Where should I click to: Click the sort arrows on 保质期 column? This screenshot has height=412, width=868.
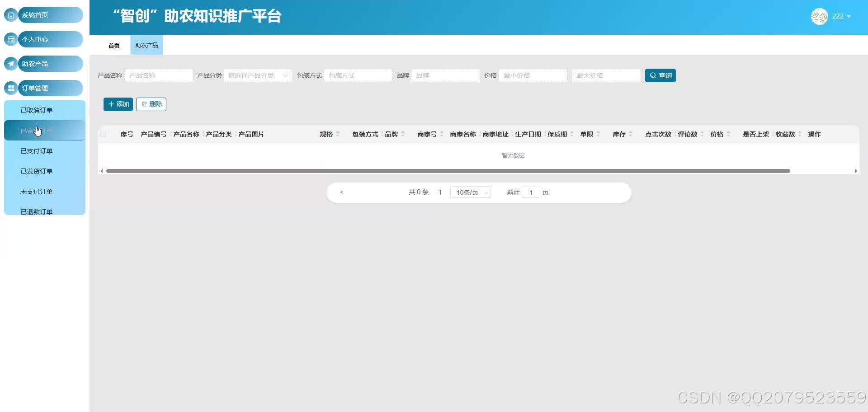coord(572,134)
